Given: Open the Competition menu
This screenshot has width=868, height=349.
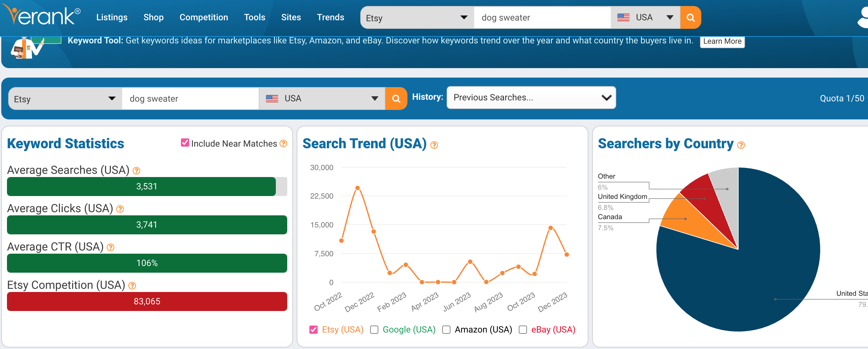Looking at the screenshot, I should point(203,17).
